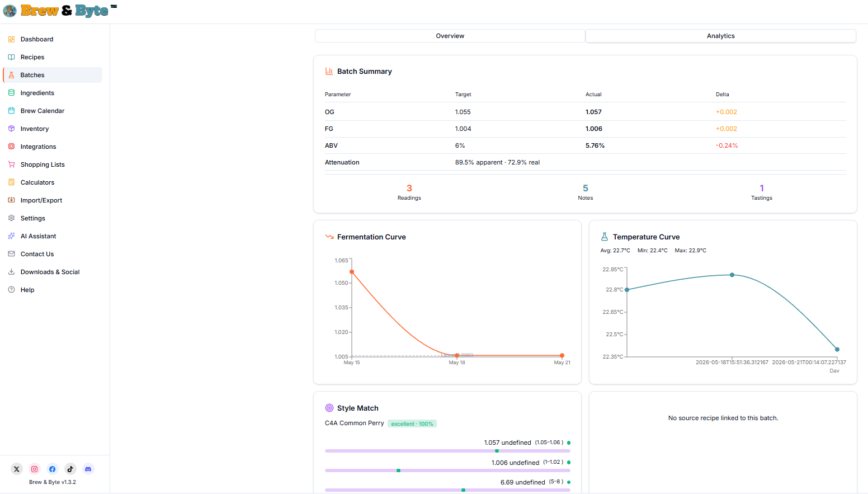
Task: Click the May 18 fermentation data point
Action: (457, 355)
